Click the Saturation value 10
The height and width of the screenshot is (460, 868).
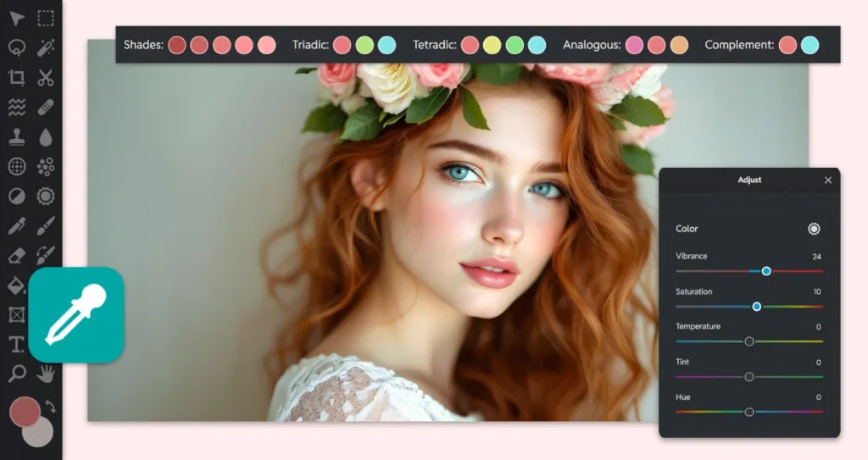tap(817, 291)
